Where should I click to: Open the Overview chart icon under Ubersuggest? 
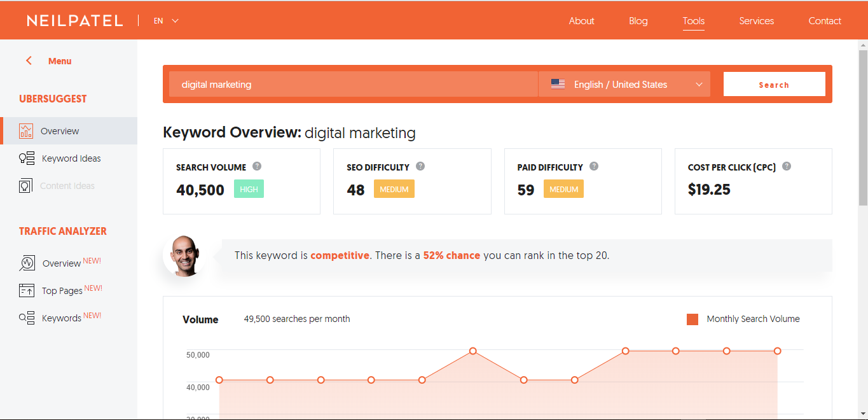pos(26,131)
